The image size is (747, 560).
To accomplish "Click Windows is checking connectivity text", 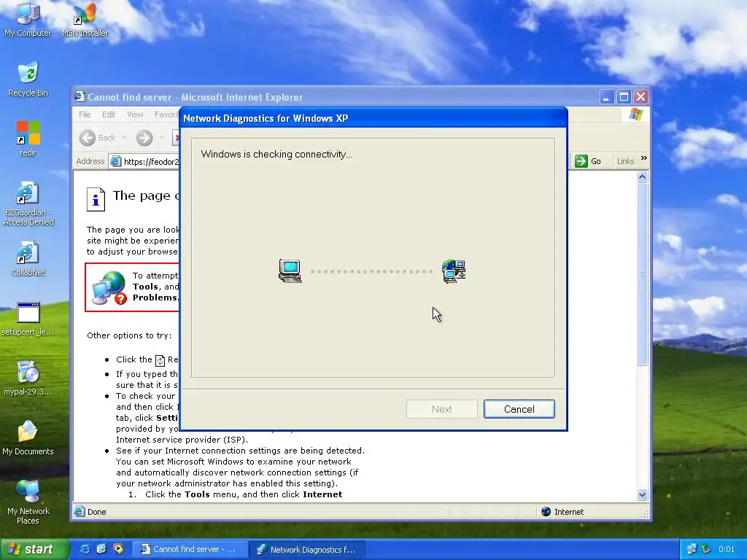I will (276, 154).
